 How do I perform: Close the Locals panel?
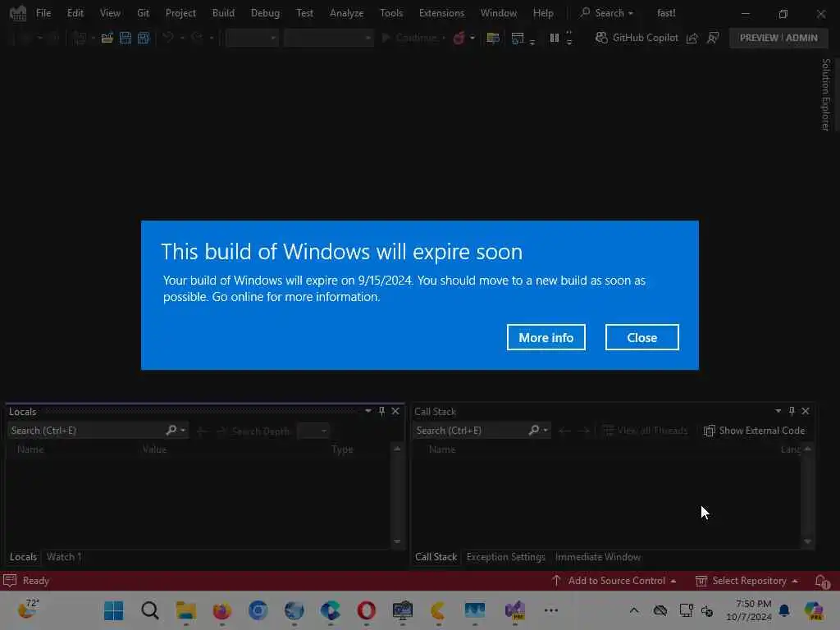click(395, 411)
